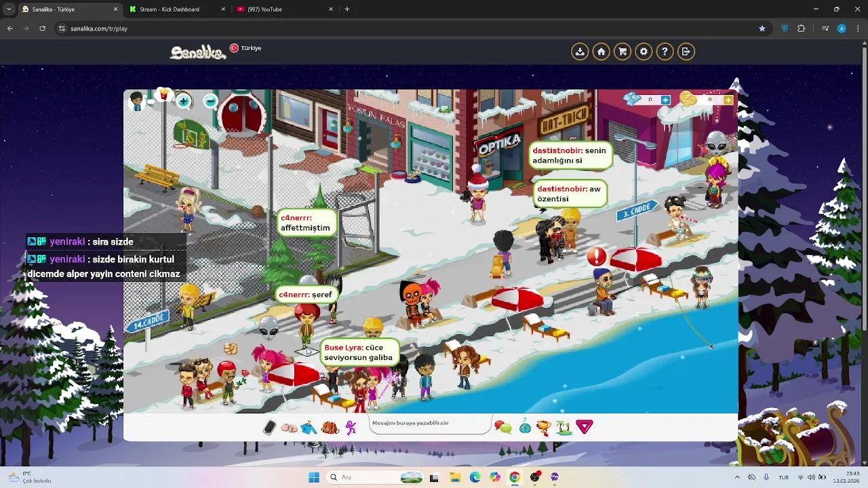Open the Chrome profile avatar
This screenshot has height=488, width=868.
click(842, 28)
